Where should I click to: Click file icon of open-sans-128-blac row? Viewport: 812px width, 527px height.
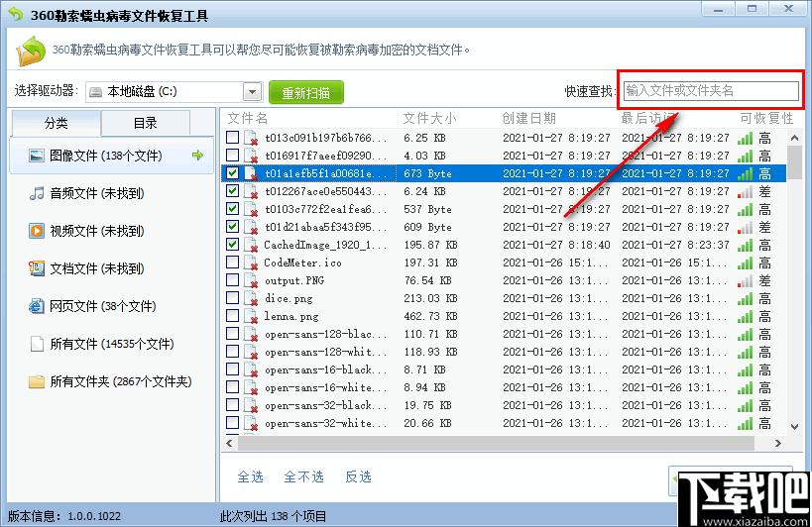click(x=251, y=334)
